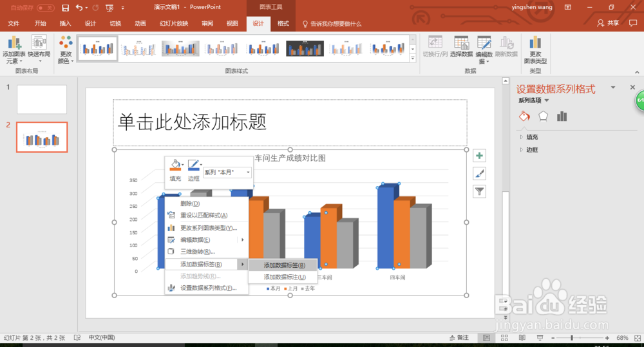Select the Fill & Line paint bucket icon
The width and height of the screenshot is (644, 347).
coord(524,117)
